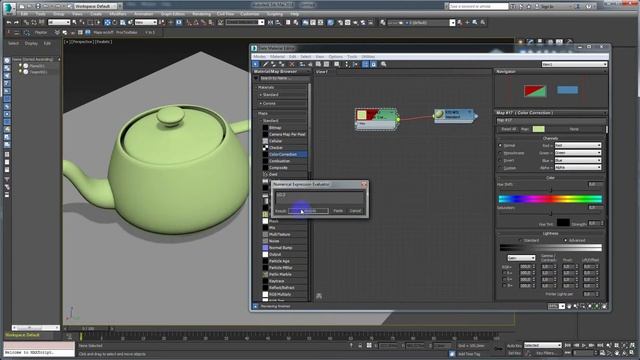
Task: Click the red Delete Selected X icon
Action: coord(292,64)
